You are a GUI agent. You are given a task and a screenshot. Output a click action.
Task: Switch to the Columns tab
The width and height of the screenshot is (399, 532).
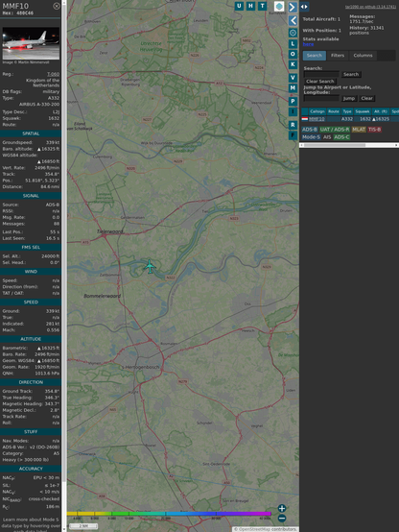click(363, 56)
